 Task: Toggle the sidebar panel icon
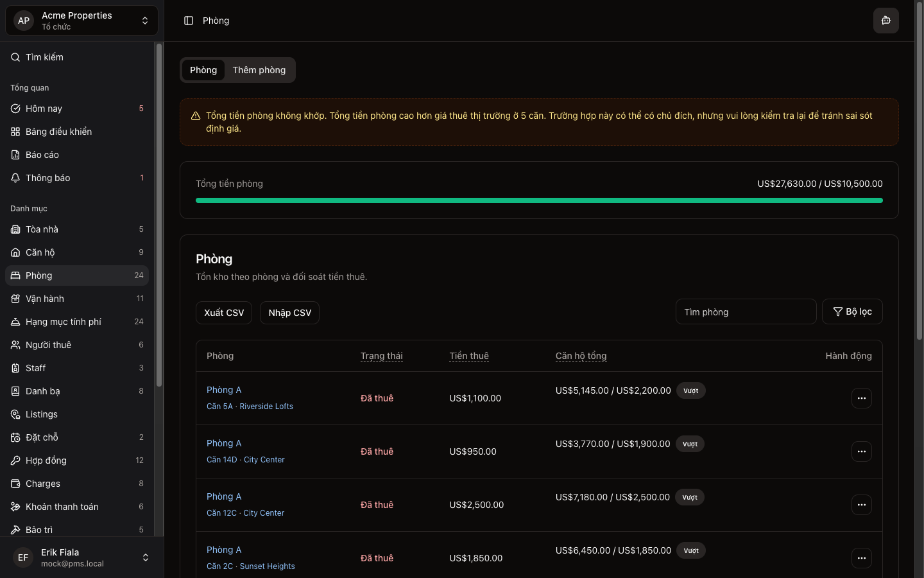coord(189,21)
